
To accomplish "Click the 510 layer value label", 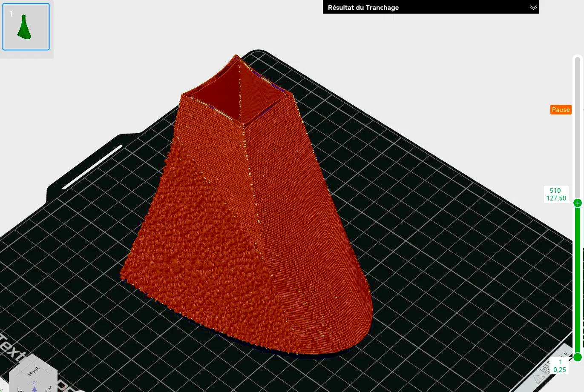I will click(555, 191).
